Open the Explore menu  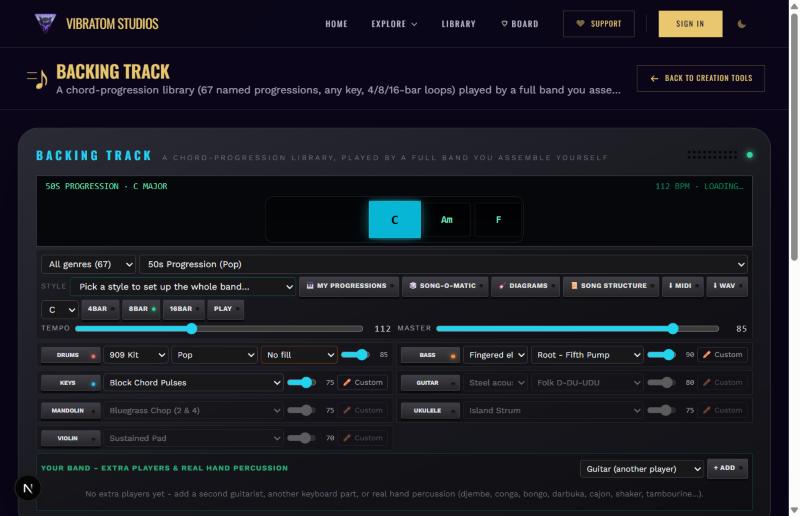(394, 24)
